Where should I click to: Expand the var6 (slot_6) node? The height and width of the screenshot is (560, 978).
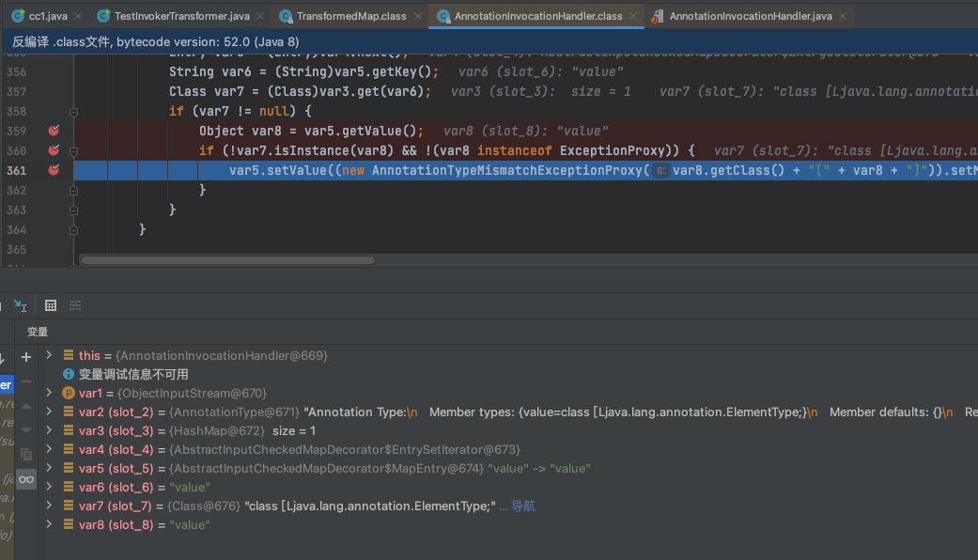tap(49, 487)
